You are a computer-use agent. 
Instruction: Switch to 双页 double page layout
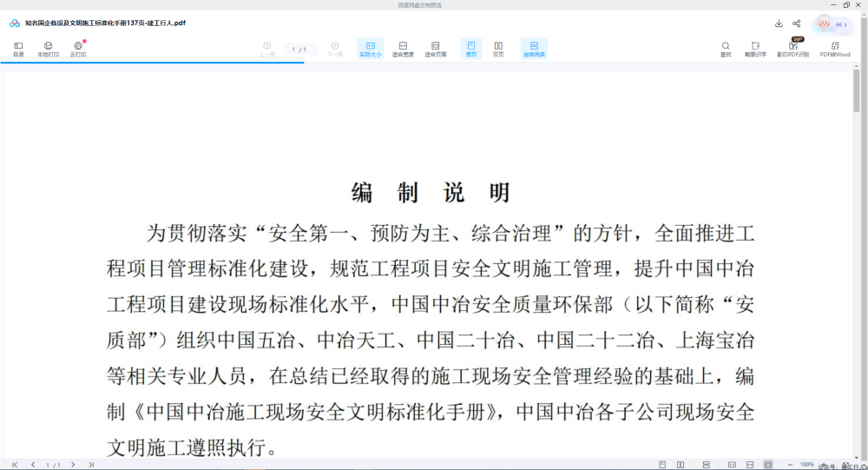[498, 49]
